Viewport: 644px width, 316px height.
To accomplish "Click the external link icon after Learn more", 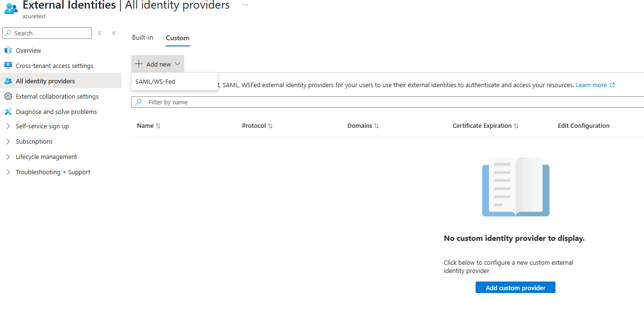I will [612, 85].
